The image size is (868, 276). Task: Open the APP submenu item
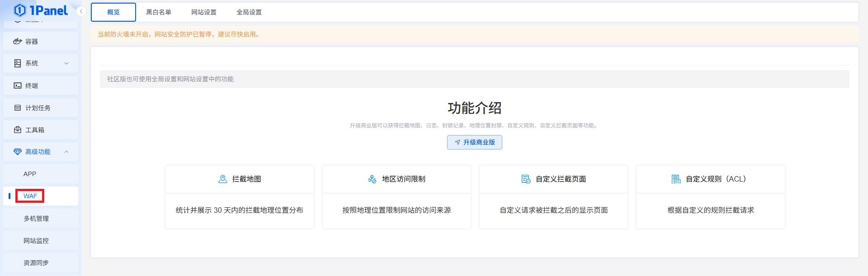41,174
